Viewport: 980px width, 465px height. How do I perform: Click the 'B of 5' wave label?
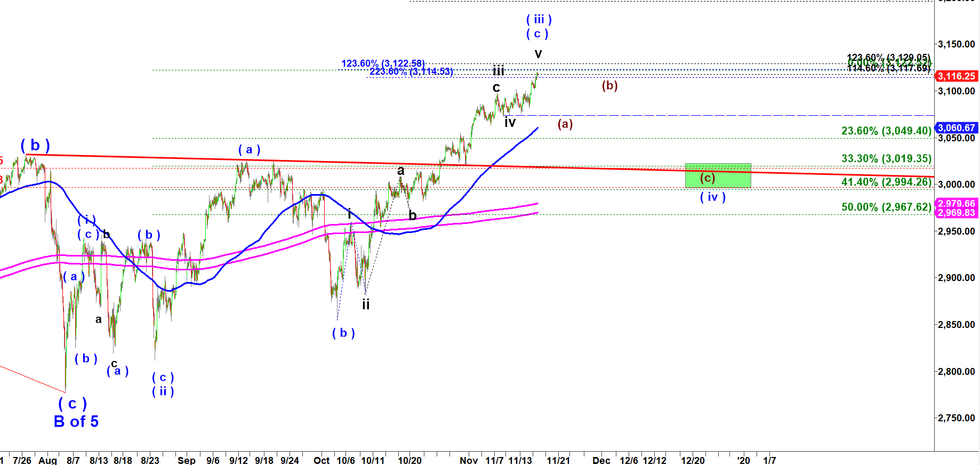76,422
